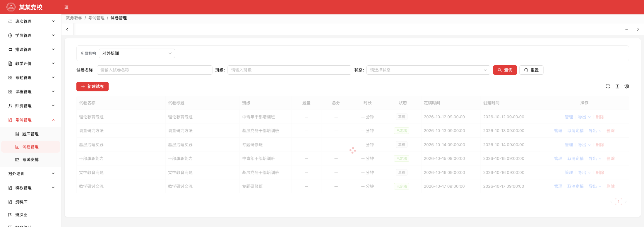Open tab options ellipsis icon
The image size is (644, 227).
pos(626,29)
